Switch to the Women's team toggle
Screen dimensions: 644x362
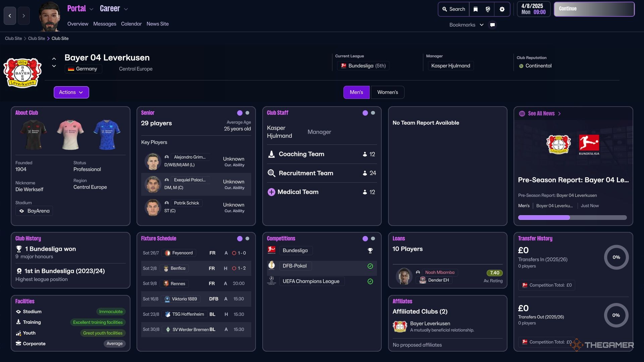pyautogui.click(x=387, y=92)
